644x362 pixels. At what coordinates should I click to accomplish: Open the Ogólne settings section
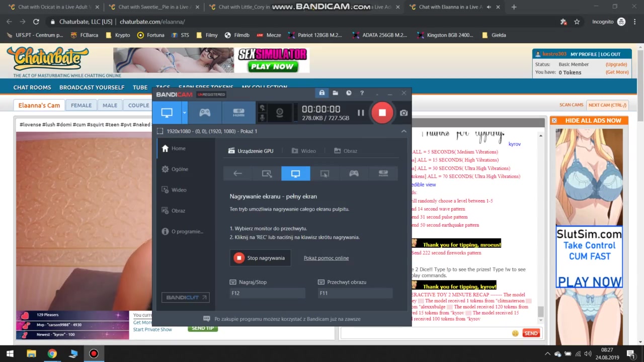coord(180,169)
